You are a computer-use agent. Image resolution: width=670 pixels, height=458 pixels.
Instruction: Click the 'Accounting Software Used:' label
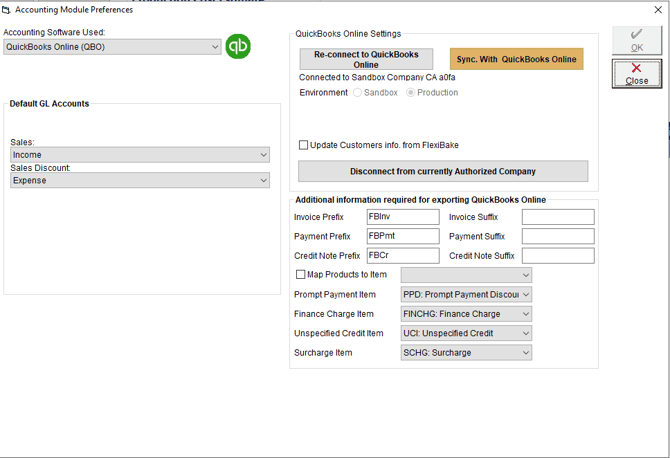click(x=54, y=32)
